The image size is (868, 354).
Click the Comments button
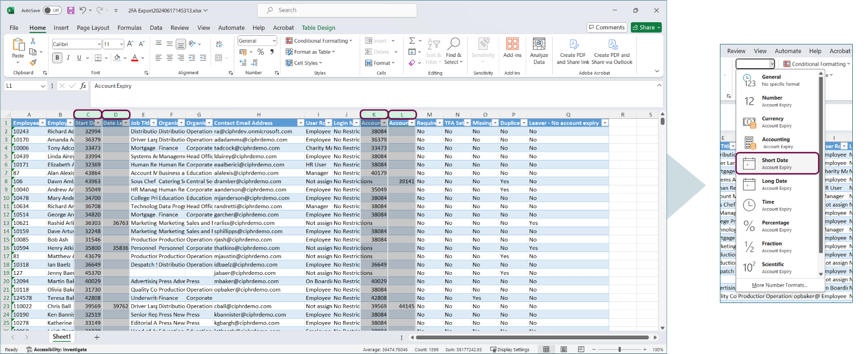point(607,28)
